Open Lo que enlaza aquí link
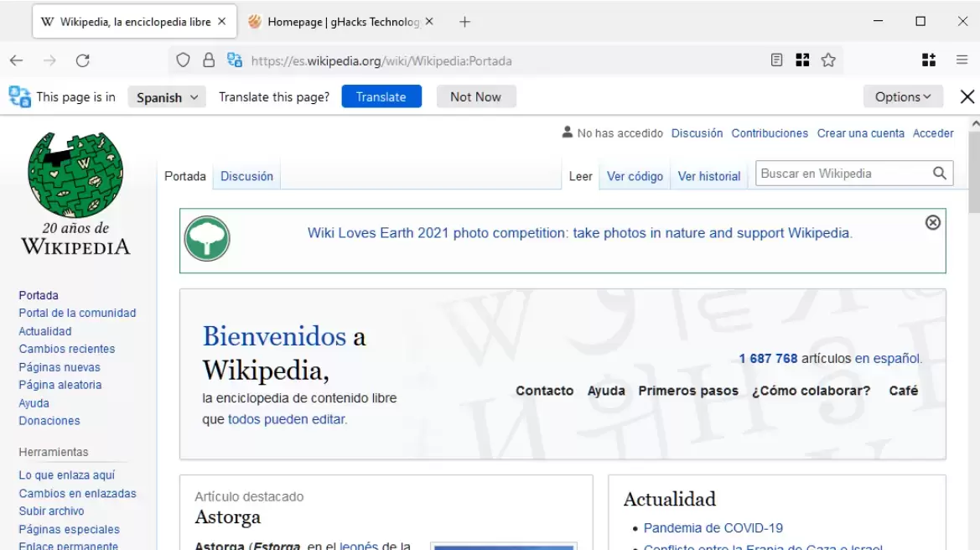Image resolution: width=980 pixels, height=550 pixels. click(x=67, y=475)
